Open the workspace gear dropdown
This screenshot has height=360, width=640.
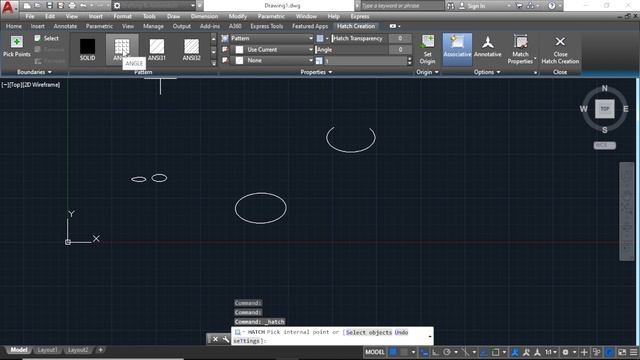point(155,6)
